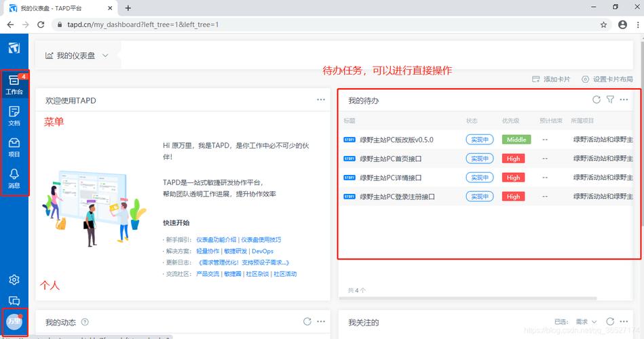Change the 实现中 status of 绿野主站PC详情接口
644x339 pixels.
pyautogui.click(x=480, y=178)
